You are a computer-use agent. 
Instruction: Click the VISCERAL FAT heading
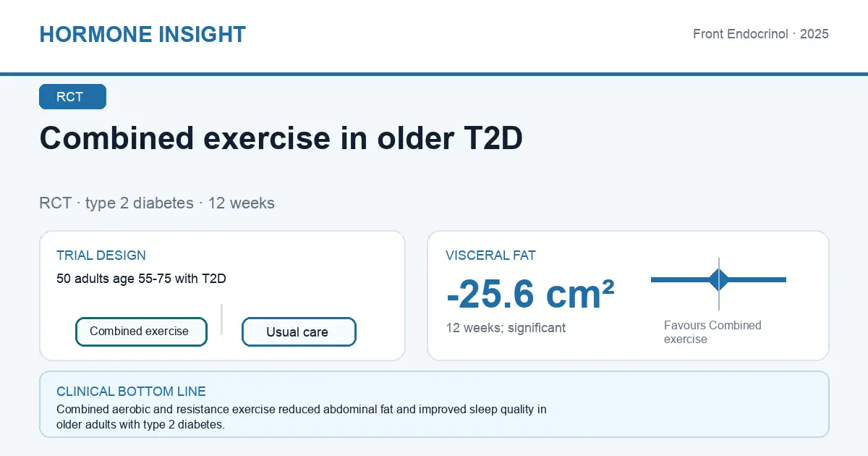tap(490, 256)
